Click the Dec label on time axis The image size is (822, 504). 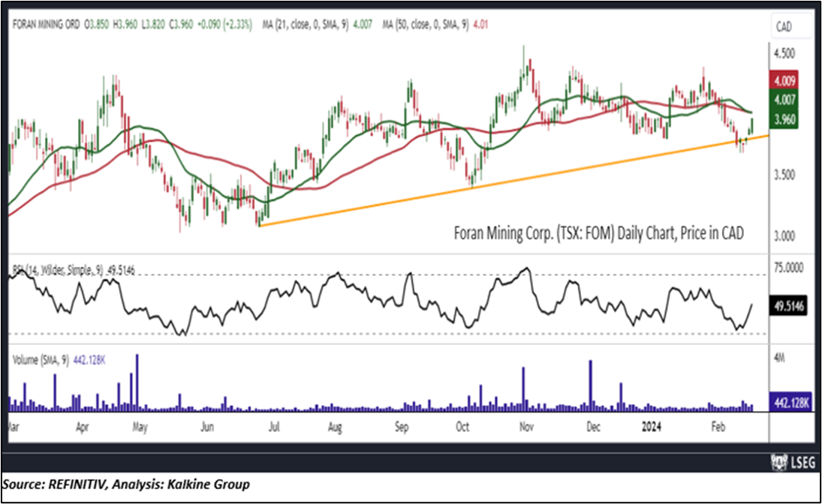click(593, 427)
